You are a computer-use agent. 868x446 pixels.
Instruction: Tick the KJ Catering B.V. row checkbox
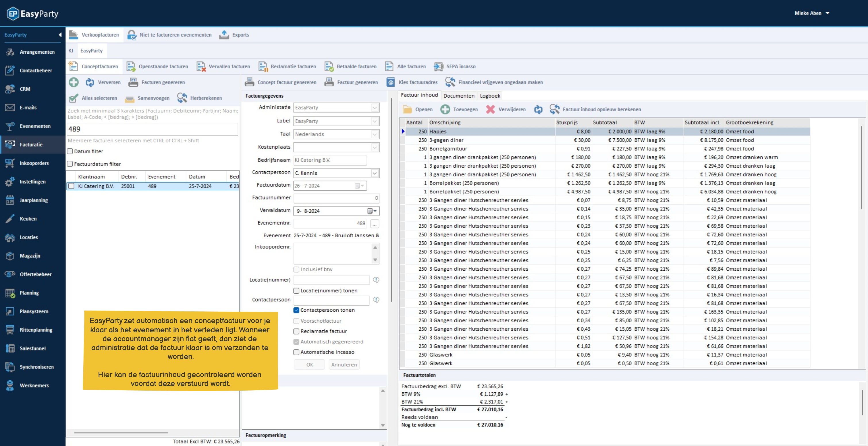(71, 186)
